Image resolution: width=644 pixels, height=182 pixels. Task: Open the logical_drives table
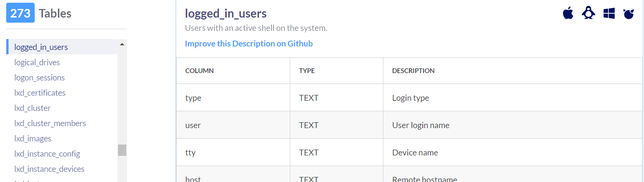click(37, 62)
